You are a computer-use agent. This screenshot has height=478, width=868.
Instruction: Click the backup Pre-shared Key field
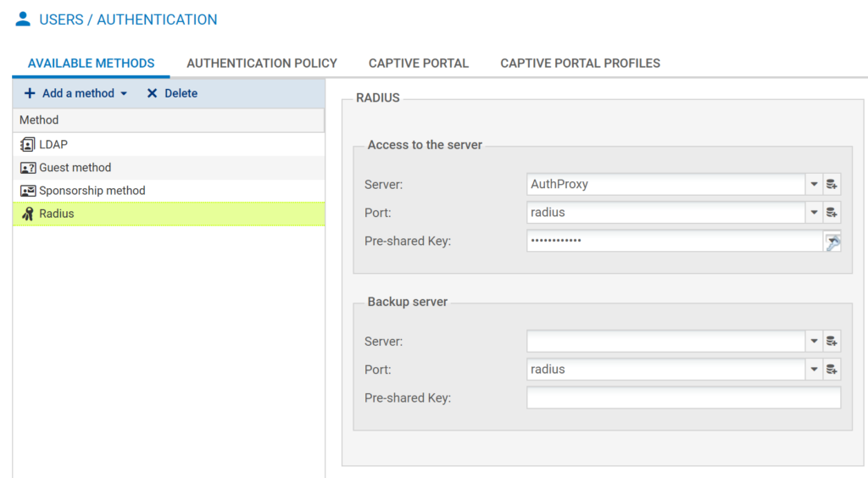(683, 398)
